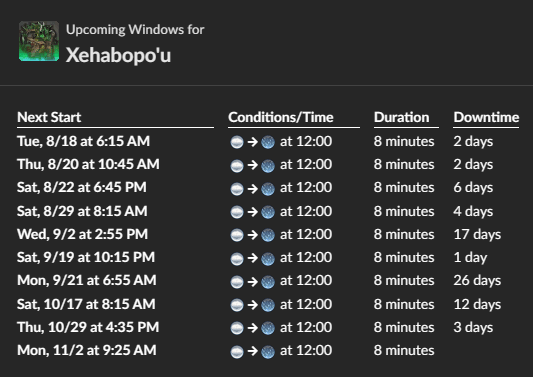Image resolution: width=533 pixels, height=377 pixels.
Task: Click the Next Start column header
Action: tap(49, 117)
